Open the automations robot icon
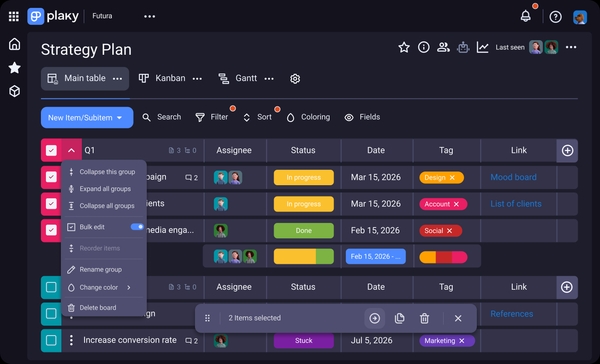Image resolution: width=600 pixels, height=364 pixels. click(x=463, y=47)
